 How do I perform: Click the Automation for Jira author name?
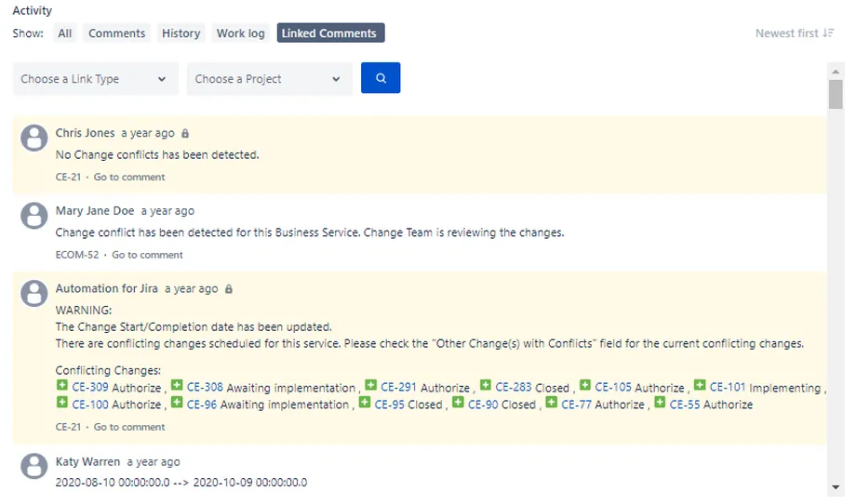pyautogui.click(x=106, y=288)
